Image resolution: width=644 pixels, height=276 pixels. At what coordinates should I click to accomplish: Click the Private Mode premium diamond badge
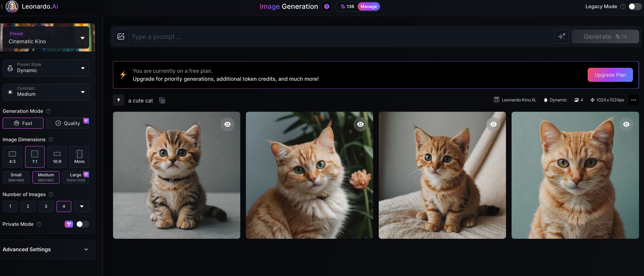pyautogui.click(x=69, y=224)
